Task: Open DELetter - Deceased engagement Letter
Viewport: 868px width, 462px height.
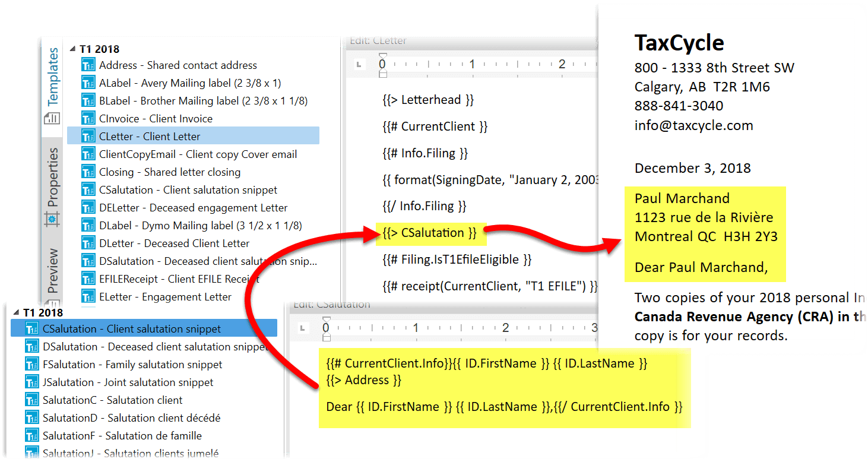Action: (194, 208)
